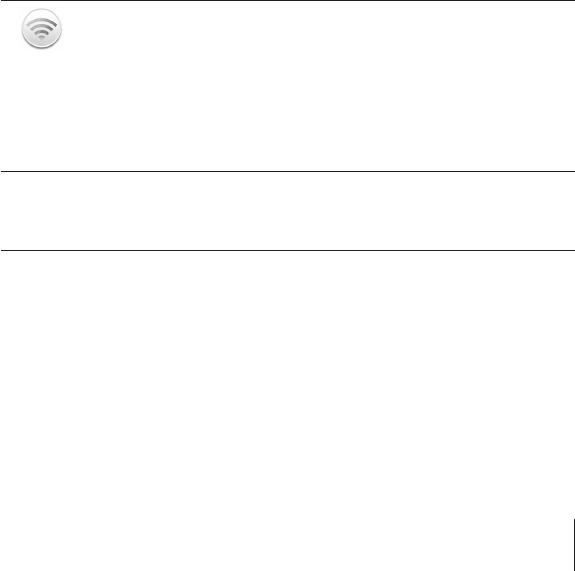Viewport: 575px width, 571px height.
Task: Select the top row containing the Wi-Fi icon
Action: point(288,86)
